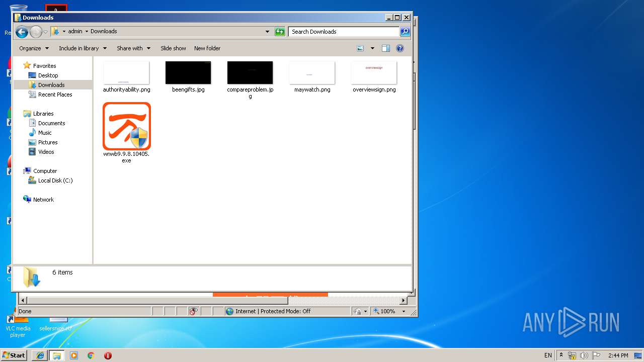
Task: Open Chrome from taskbar
Action: coord(91,355)
